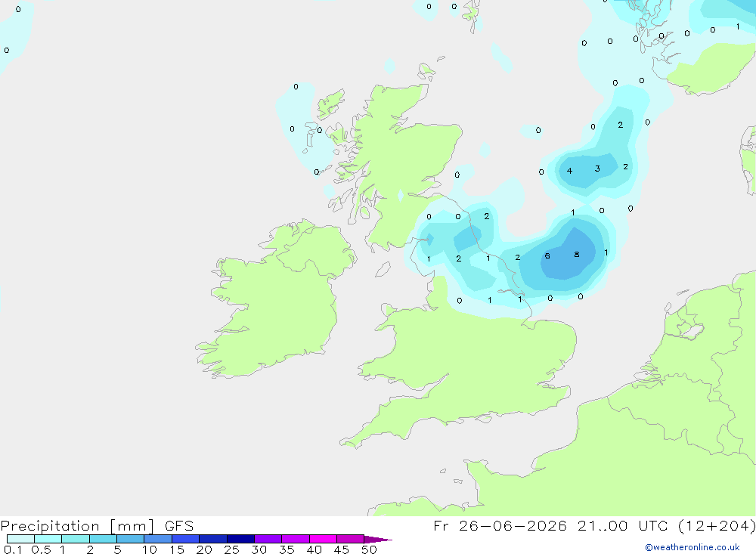Select the '21..00 UTC' time text
This screenshot has width=756, height=554.
622,526
